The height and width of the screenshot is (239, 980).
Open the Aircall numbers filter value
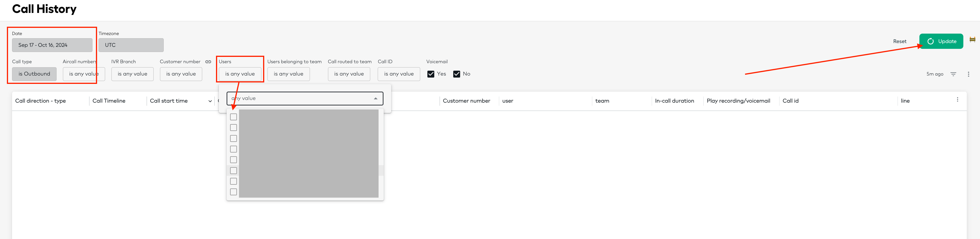[84, 74]
